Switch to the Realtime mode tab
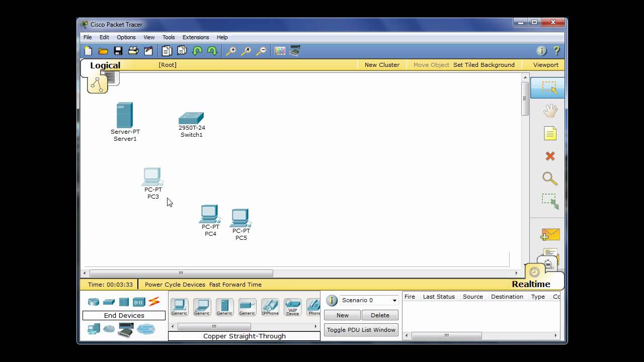 coord(531,284)
